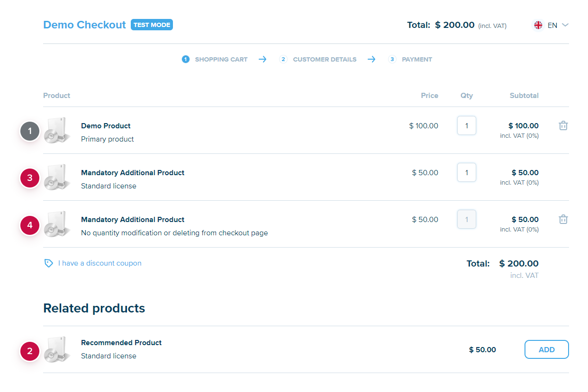Click the Demo Product box image

coord(57,130)
